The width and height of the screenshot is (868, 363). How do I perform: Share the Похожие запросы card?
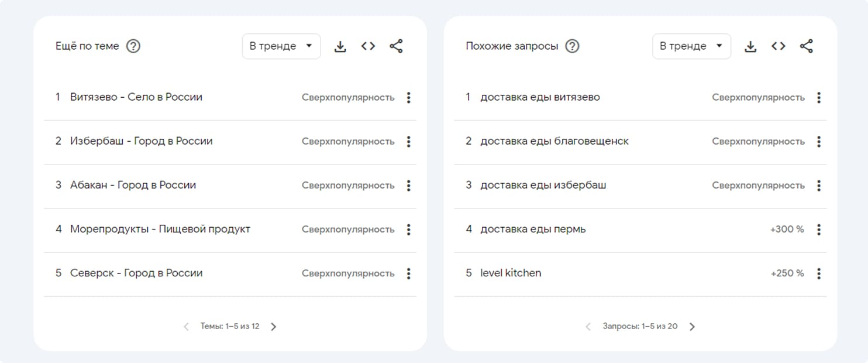point(806,46)
